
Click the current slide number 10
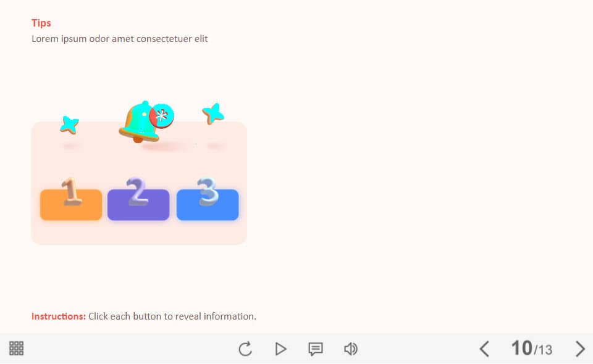[522, 348]
